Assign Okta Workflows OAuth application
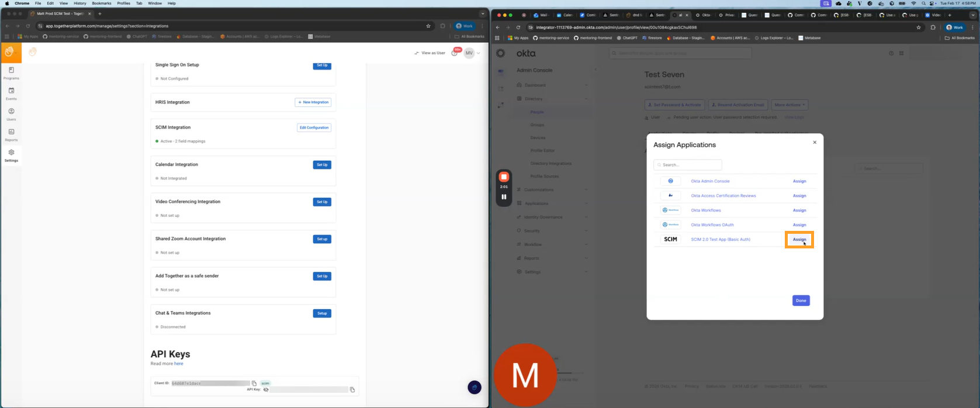The height and width of the screenshot is (408, 980). click(x=799, y=225)
